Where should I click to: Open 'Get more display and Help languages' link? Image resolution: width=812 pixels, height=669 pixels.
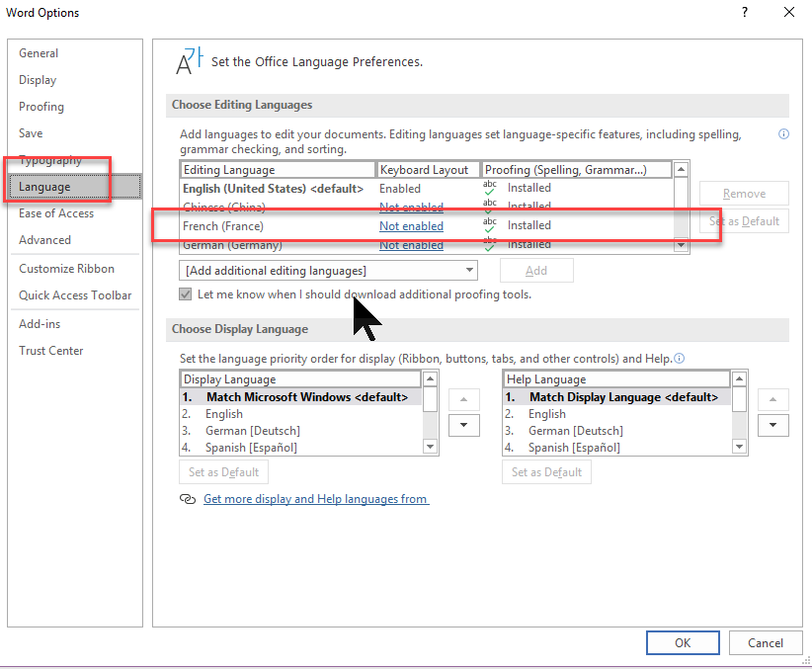coord(316,498)
